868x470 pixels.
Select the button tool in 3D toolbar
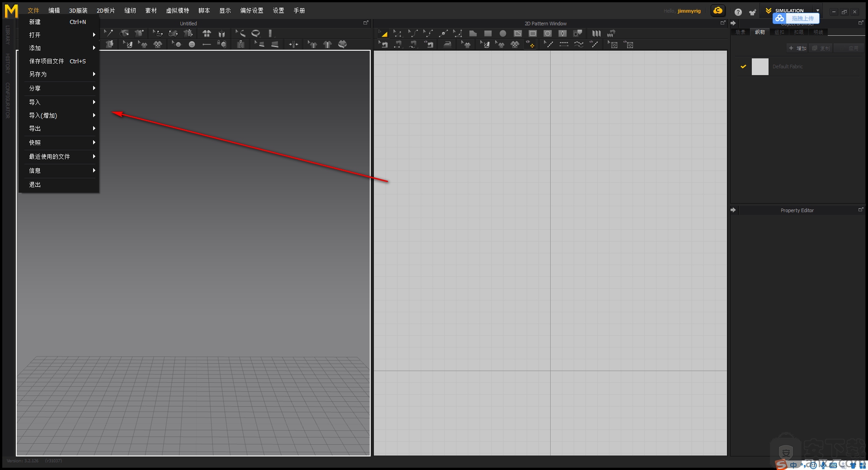192,44
